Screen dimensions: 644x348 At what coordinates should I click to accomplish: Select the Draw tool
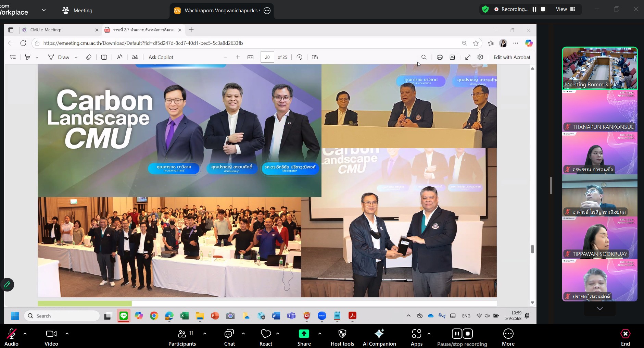click(x=59, y=57)
